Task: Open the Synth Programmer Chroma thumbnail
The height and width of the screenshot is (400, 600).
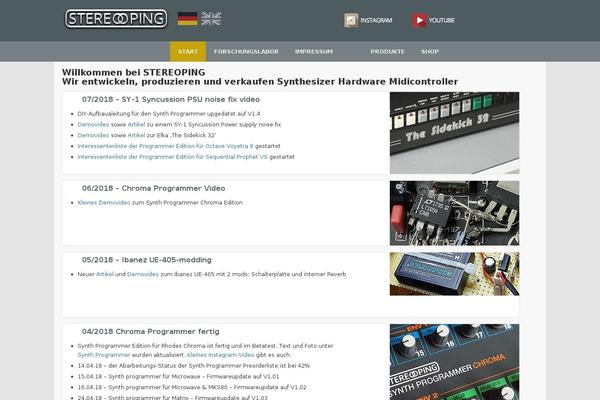Action: [455, 362]
